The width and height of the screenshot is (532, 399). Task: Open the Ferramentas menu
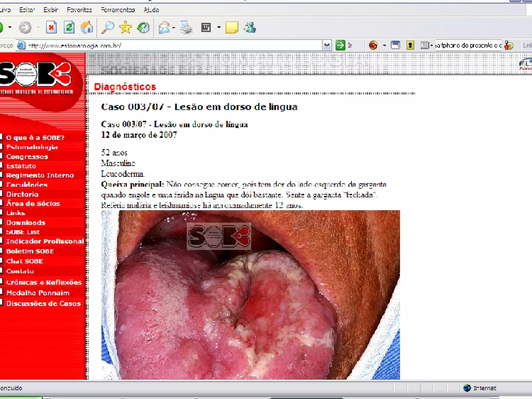(x=118, y=10)
